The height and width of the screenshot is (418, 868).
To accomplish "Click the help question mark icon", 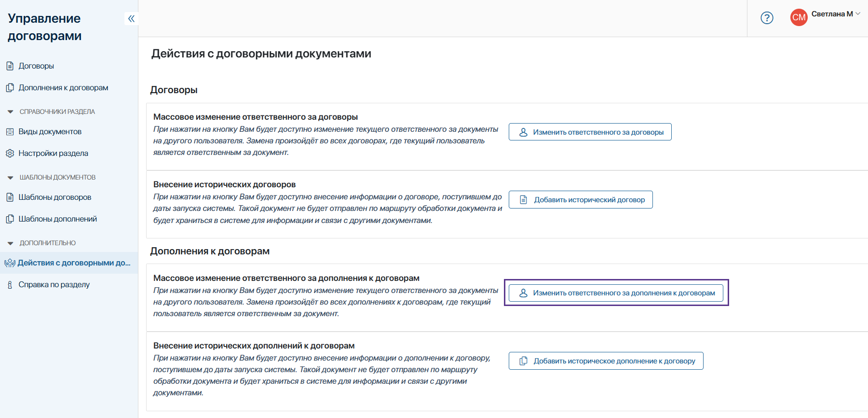I will point(767,18).
